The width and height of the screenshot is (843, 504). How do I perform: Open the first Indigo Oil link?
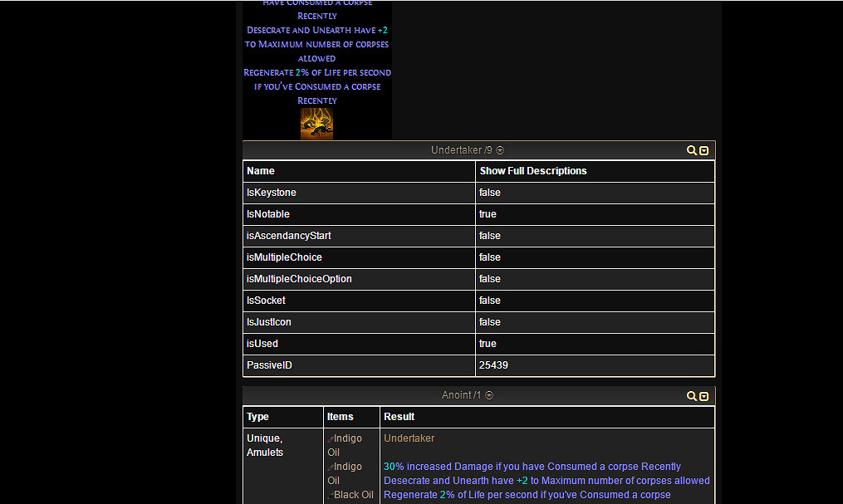coord(348,438)
